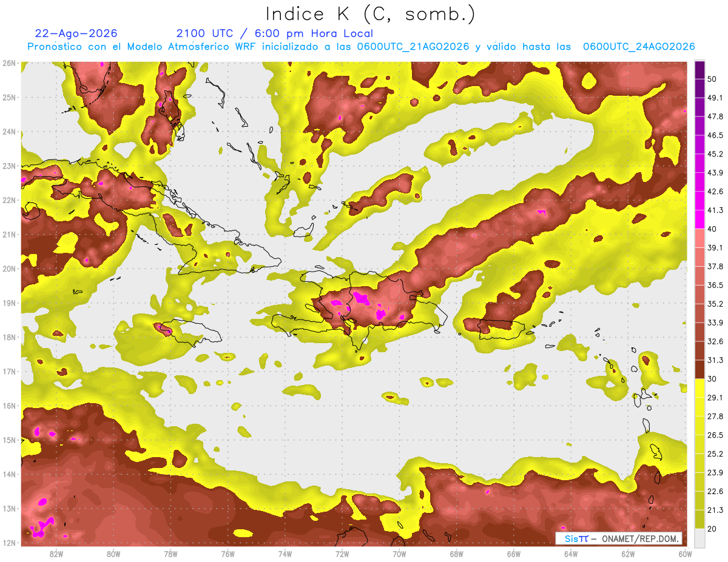Click the colorbar value "27.8"

click(715, 416)
